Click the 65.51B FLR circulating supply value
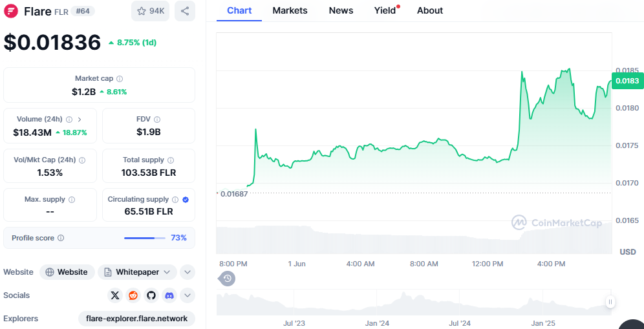This screenshot has width=644, height=329. pos(149,212)
